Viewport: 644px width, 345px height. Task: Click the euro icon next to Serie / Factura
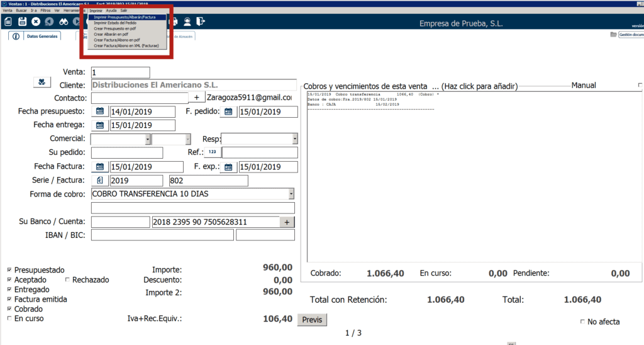[x=100, y=181]
